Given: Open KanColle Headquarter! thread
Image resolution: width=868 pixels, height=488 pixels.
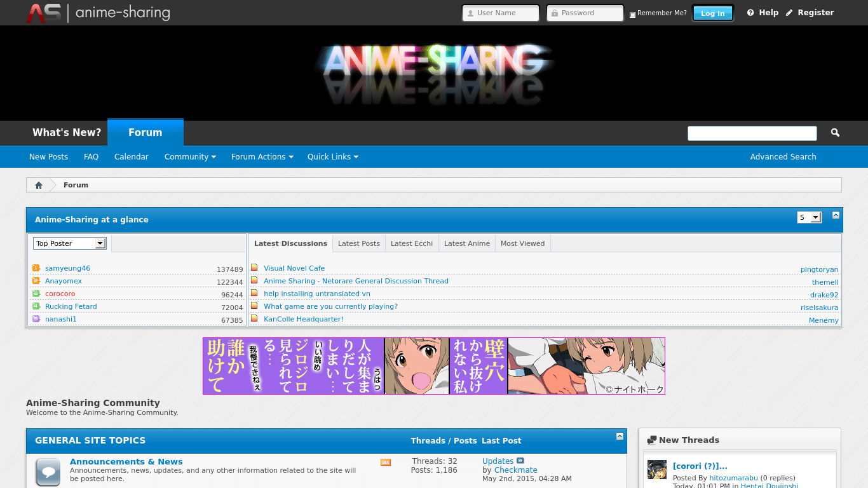Looking at the screenshot, I should (303, 319).
